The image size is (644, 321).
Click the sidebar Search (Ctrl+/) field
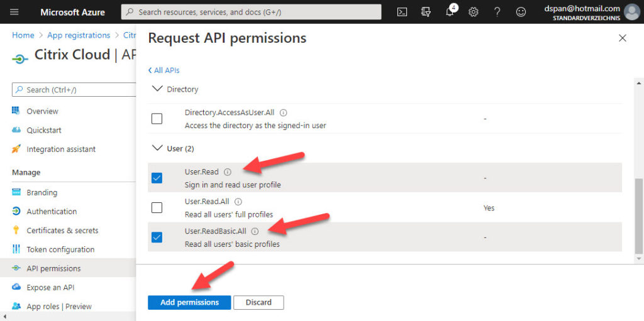click(74, 89)
